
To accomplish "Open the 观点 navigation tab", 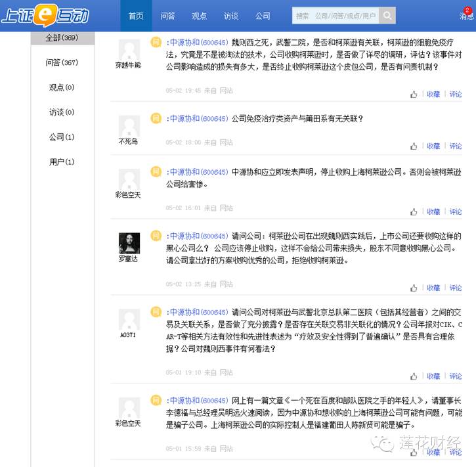I will pyautogui.click(x=199, y=16).
